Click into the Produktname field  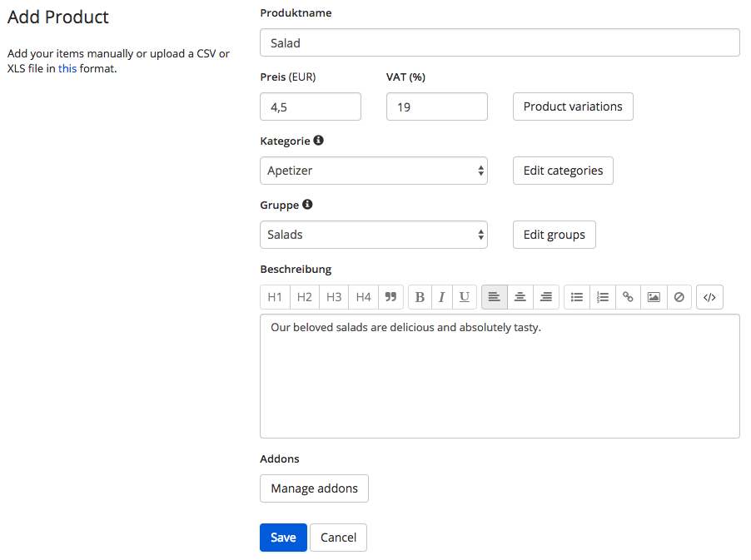pos(500,42)
